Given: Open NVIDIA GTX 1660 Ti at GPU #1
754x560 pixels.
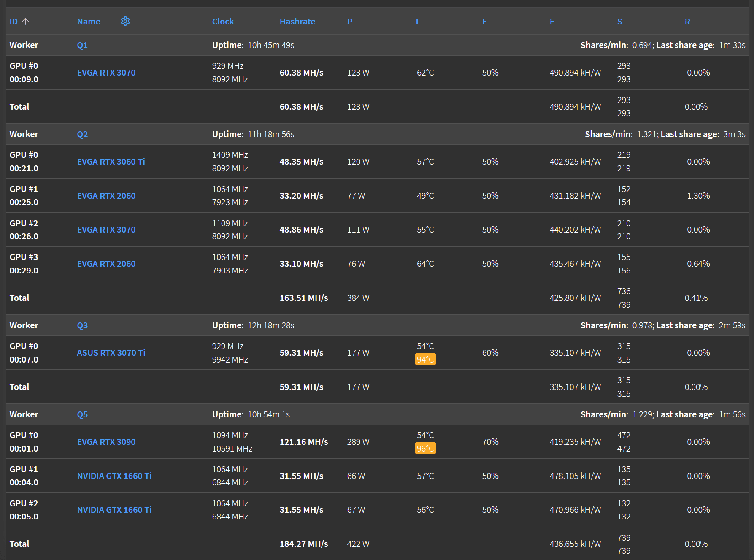Looking at the screenshot, I should (x=114, y=476).
